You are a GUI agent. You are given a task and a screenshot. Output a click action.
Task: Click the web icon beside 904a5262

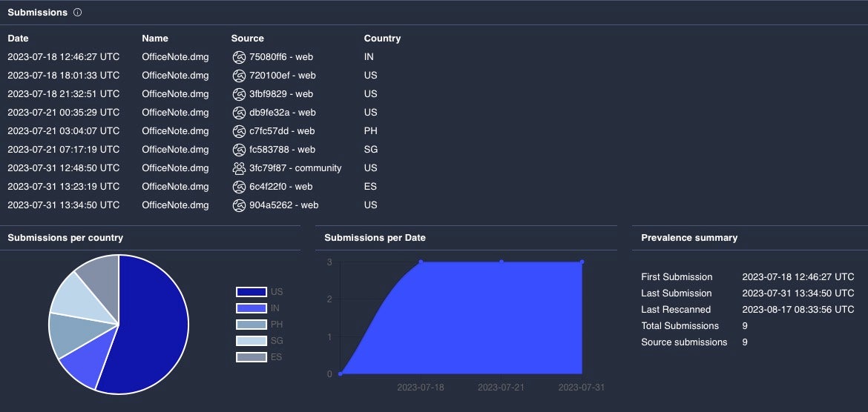pyautogui.click(x=239, y=205)
